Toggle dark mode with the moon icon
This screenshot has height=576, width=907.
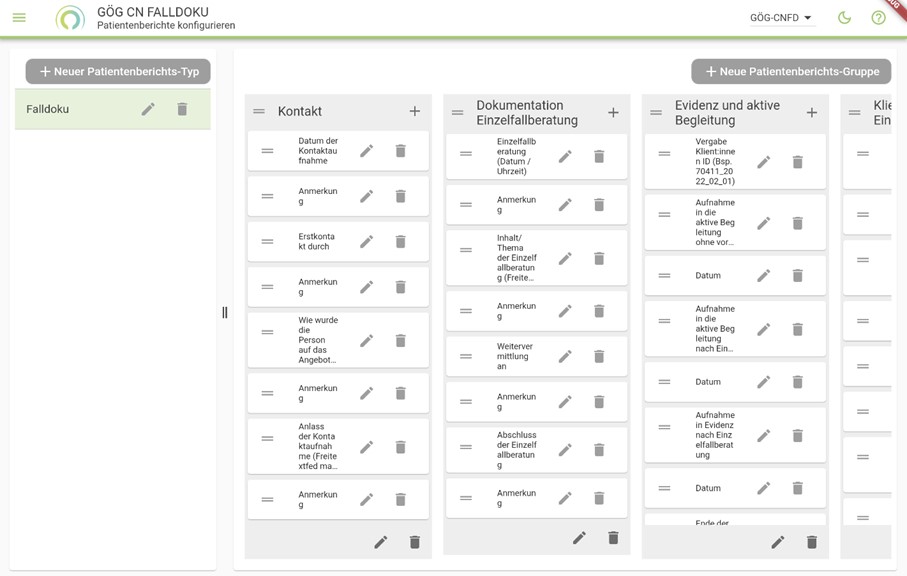coord(844,18)
